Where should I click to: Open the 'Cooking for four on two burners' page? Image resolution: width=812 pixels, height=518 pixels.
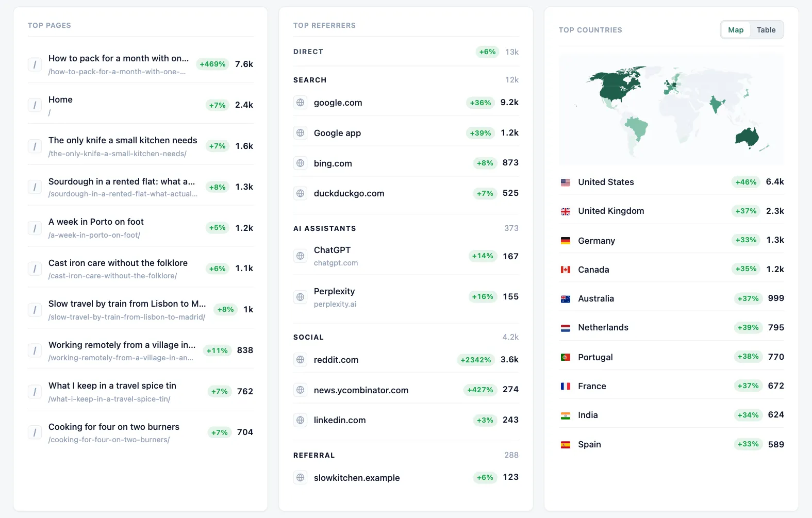coord(114,427)
